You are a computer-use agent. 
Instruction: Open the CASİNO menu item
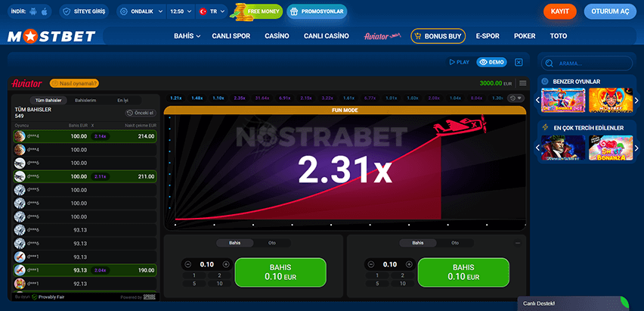pyautogui.click(x=277, y=36)
